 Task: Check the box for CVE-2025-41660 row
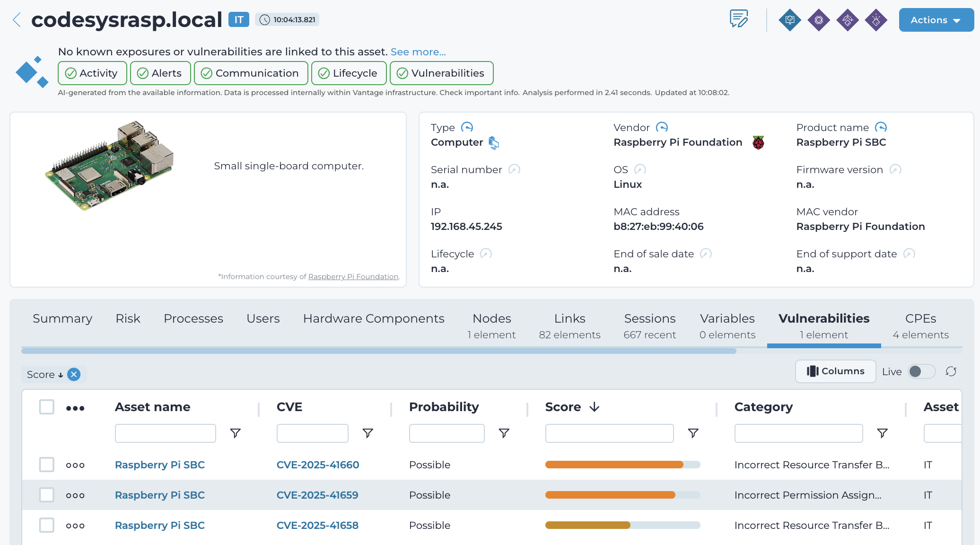click(47, 465)
